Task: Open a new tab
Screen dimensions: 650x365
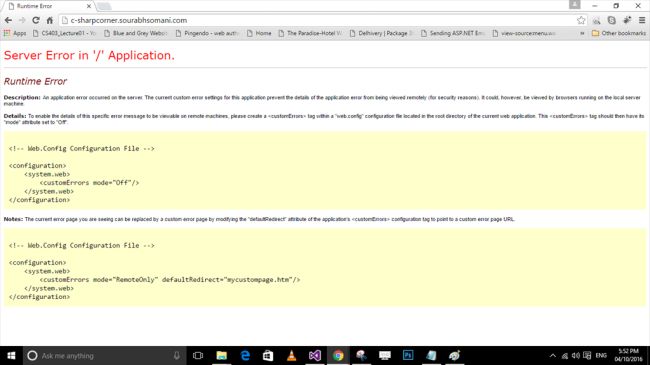Action: coord(104,6)
